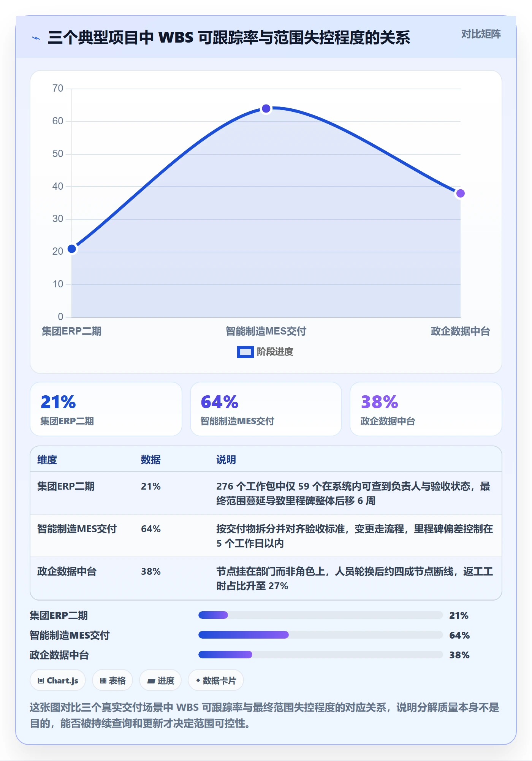Viewport: 532px width, 761px height.
Task: Select the 38% stat card
Action: pos(426,409)
